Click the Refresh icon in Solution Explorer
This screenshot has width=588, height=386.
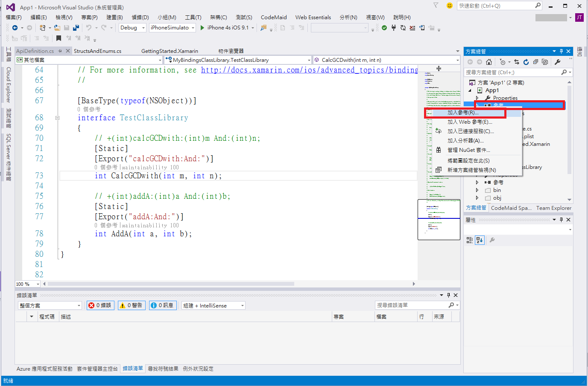(526, 62)
